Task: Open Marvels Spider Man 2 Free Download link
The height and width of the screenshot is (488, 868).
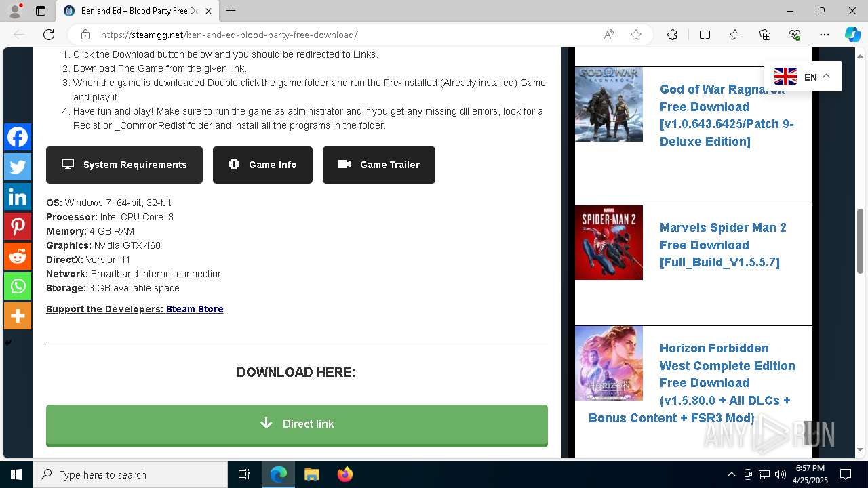Action: [x=723, y=245]
